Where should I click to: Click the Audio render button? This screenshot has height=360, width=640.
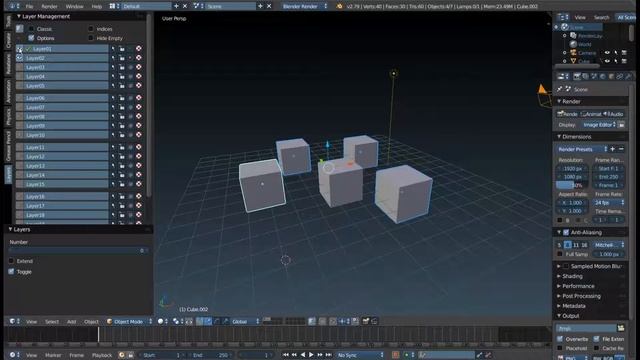pos(613,114)
